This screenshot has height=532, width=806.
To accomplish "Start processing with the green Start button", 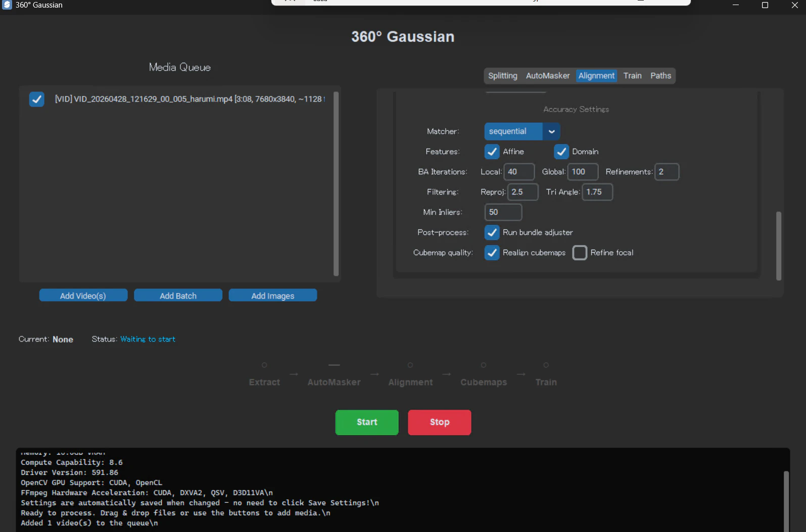I will [367, 422].
